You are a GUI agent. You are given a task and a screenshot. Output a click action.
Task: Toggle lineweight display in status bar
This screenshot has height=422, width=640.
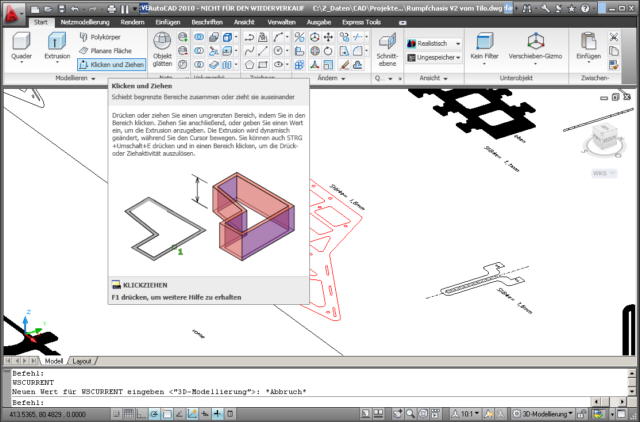tap(217, 413)
